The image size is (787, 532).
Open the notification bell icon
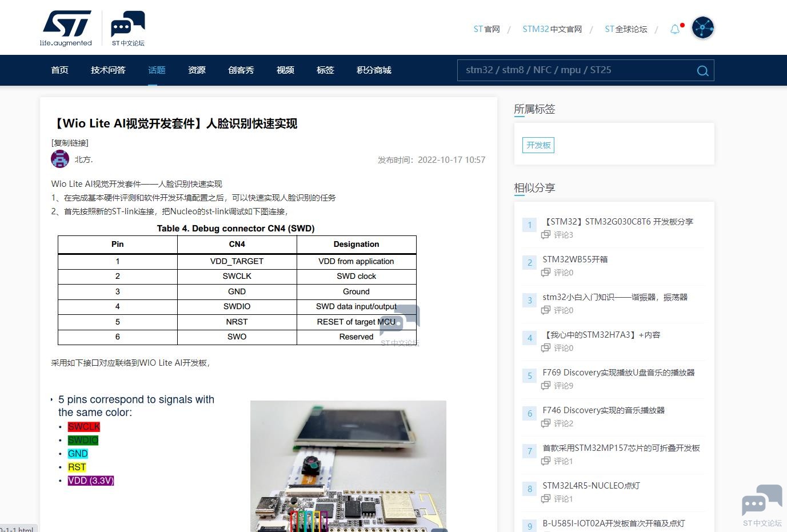point(675,29)
